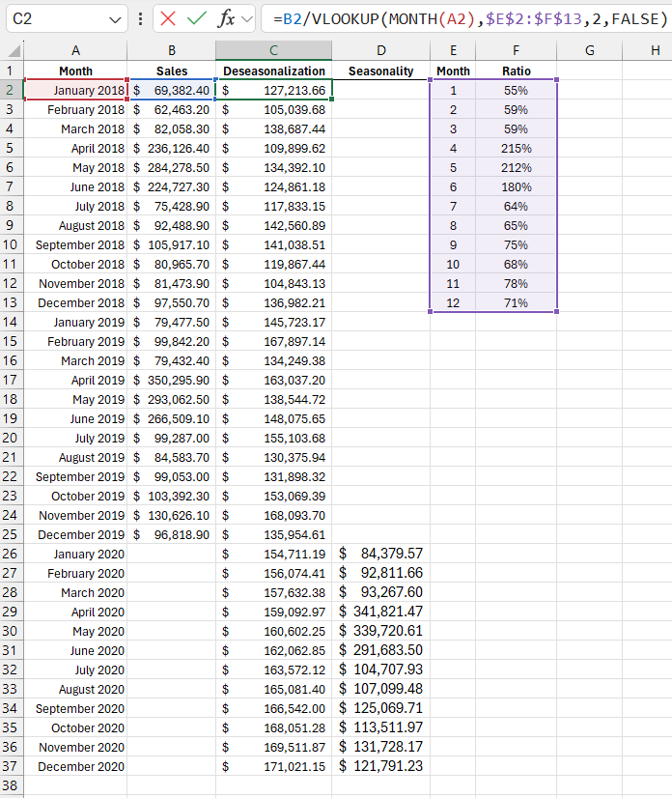Screen dimensions: 672x798
Task: Select the January 2018 cell
Action: [x=75, y=90]
